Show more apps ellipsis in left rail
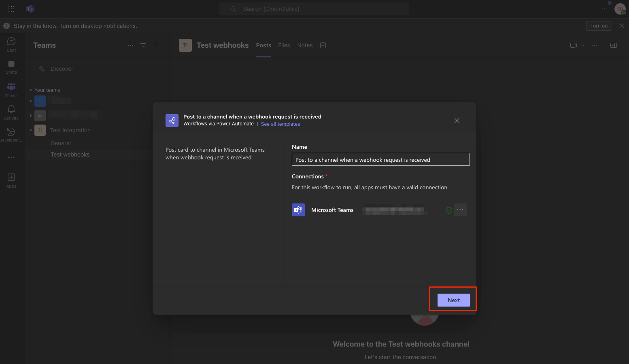Screen dimensions: 629x364 click(11, 157)
